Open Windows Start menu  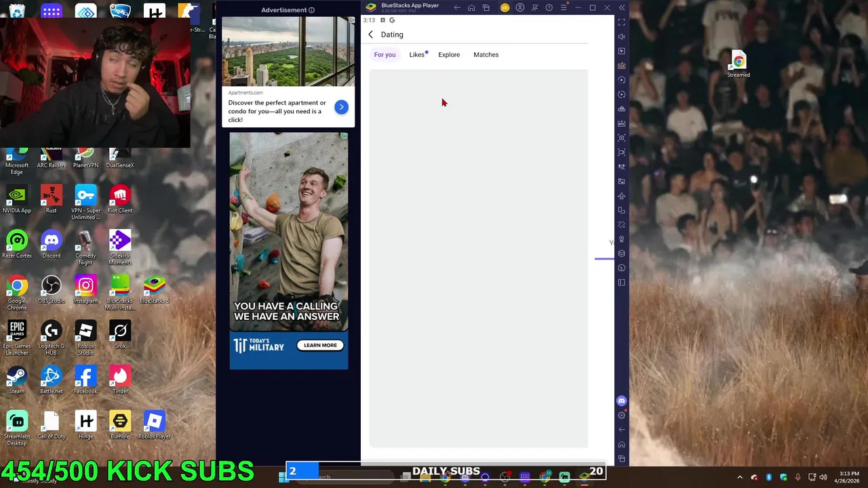[x=283, y=477]
